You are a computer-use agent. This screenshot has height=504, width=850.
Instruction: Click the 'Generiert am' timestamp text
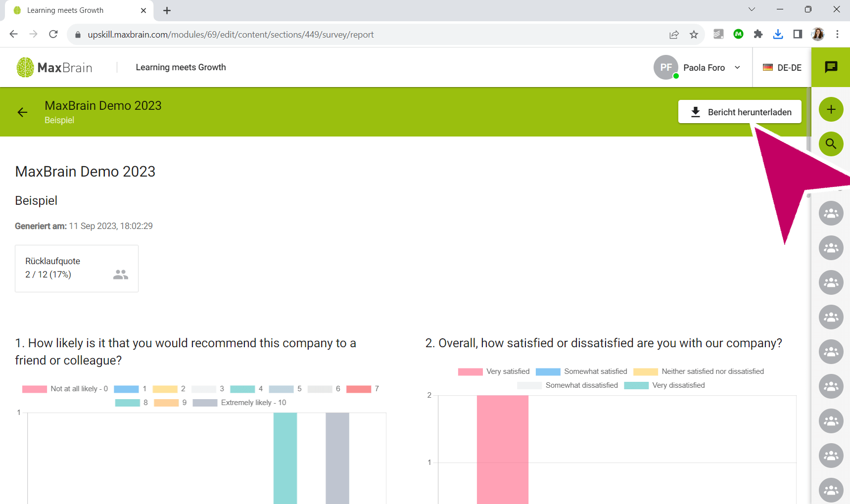[84, 226]
